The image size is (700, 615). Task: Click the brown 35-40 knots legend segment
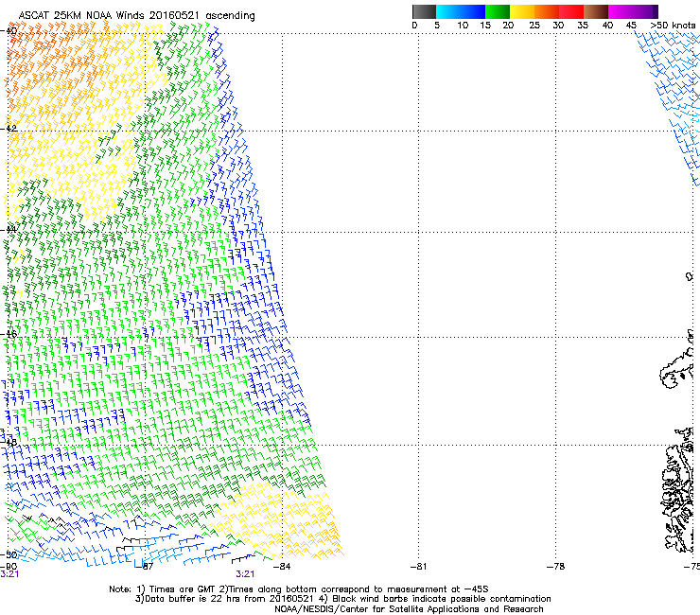pyautogui.click(x=596, y=11)
